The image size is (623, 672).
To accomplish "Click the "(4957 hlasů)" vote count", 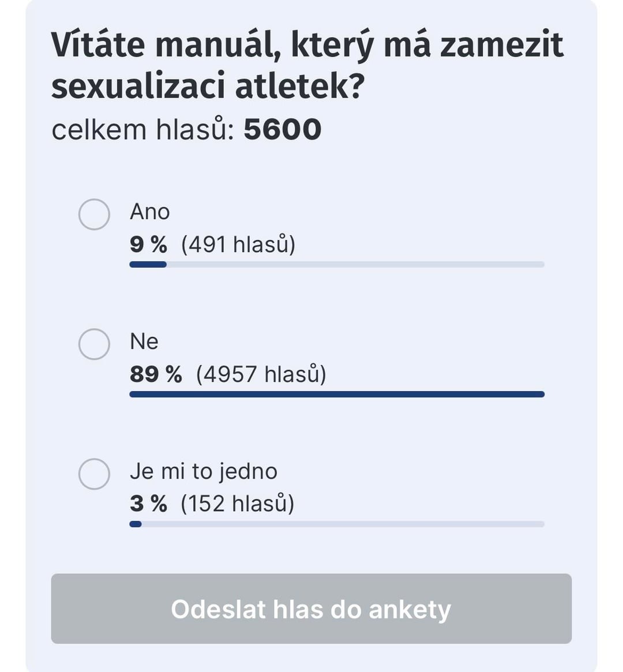I will tap(261, 374).
